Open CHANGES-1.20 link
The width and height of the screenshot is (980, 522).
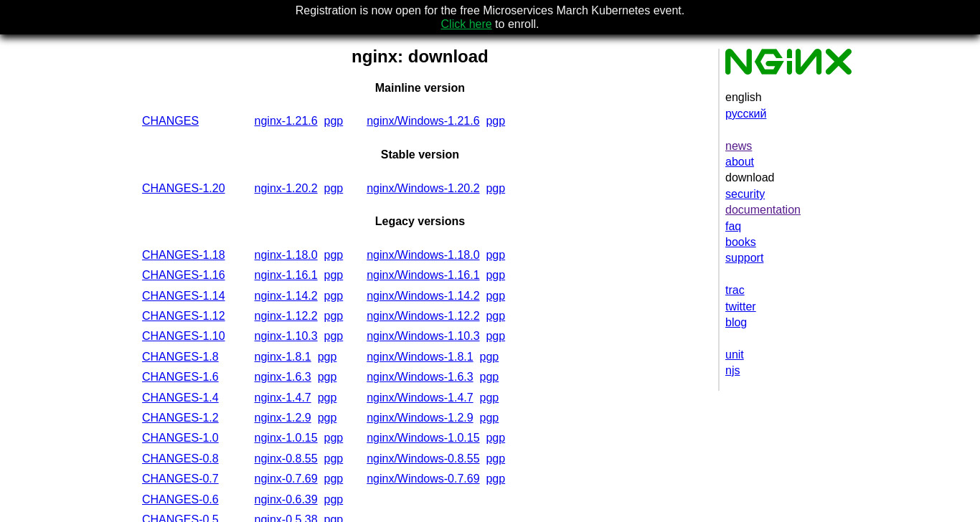pyautogui.click(x=184, y=189)
